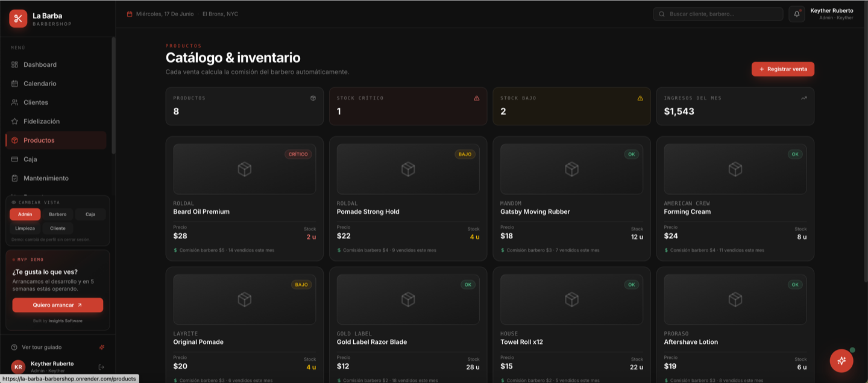Image resolution: width=868 pixels, height=383 pixels.
Task: Click the box icon in Productos stat card
Action: tap(313, 98)
